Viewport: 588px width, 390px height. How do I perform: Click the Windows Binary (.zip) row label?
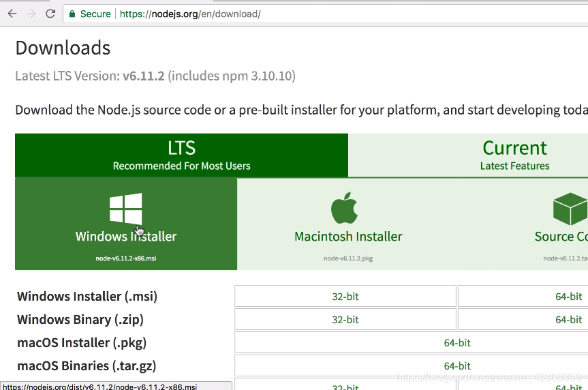80,320
